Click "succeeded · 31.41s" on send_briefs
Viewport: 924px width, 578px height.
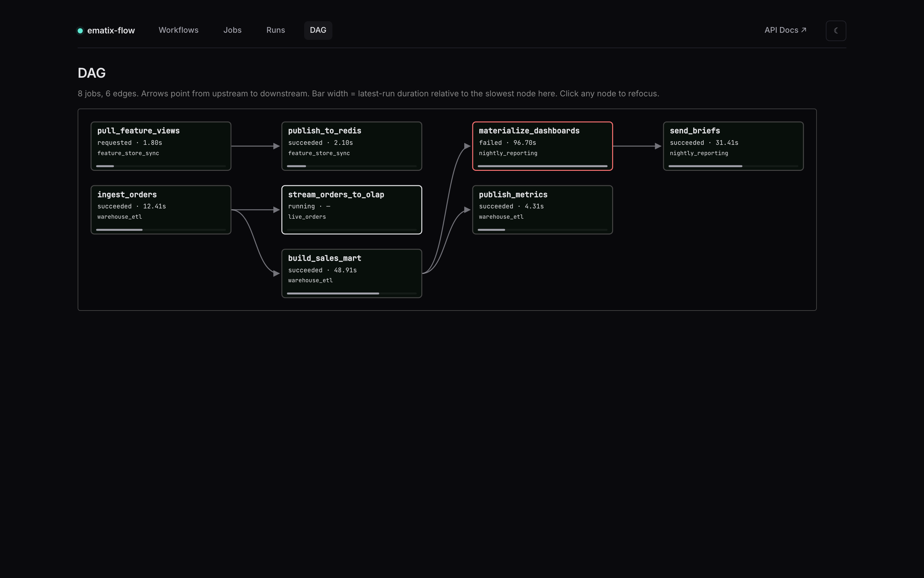pos(704,143)
